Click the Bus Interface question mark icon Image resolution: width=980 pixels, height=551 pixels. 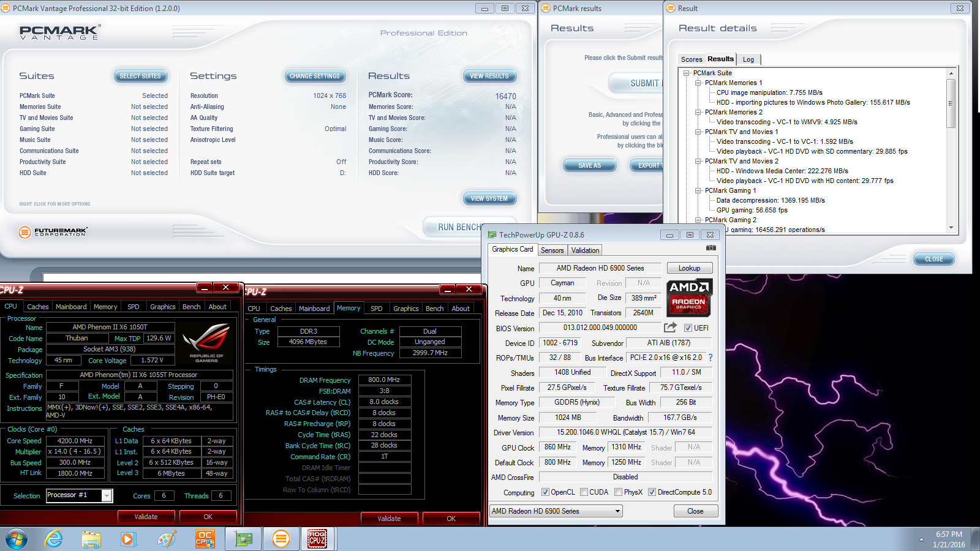710,358
